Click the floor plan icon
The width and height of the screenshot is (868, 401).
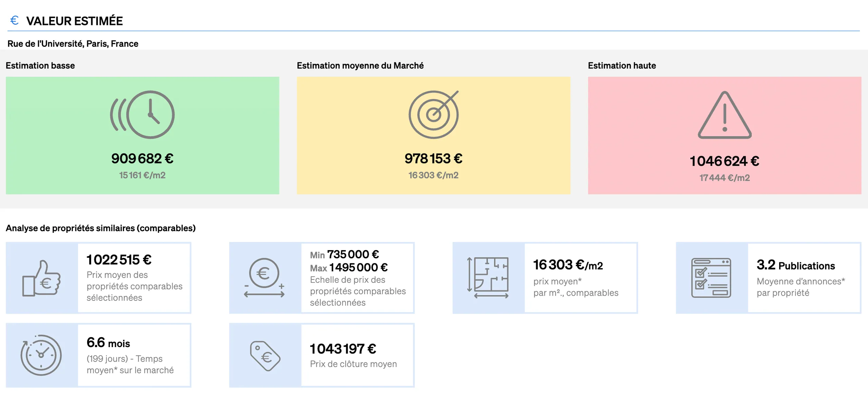488,278
